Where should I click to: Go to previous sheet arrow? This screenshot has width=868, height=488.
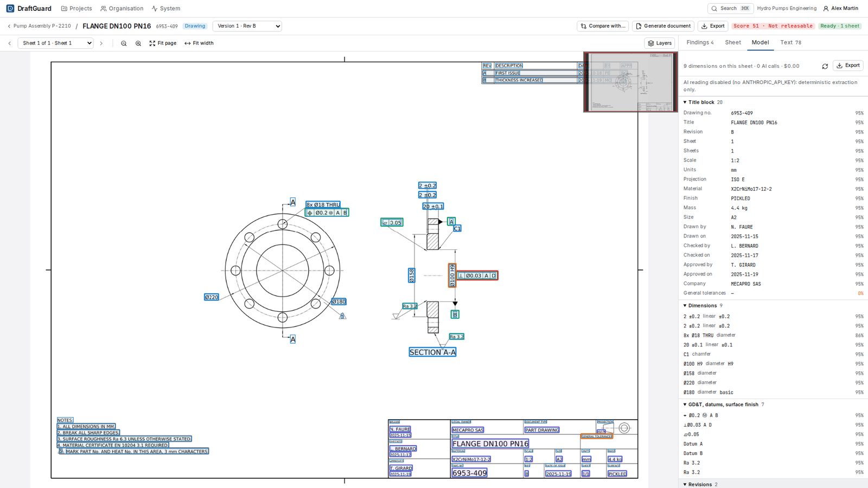pos(9,43)
